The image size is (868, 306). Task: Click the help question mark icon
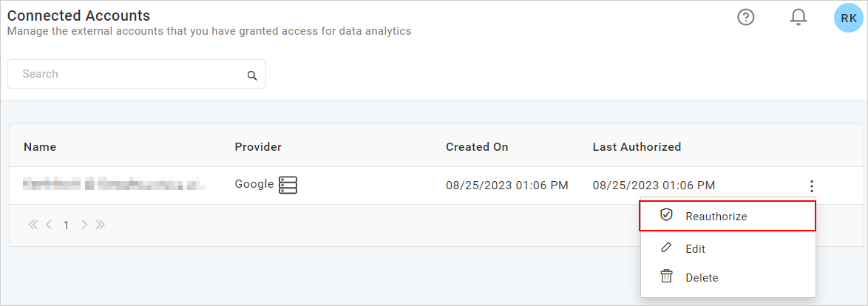[746, 17]
